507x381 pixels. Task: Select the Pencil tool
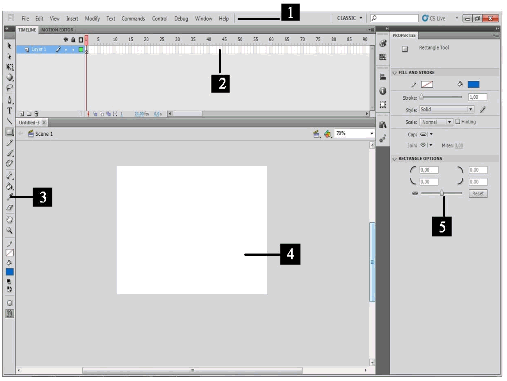(9, 143)
